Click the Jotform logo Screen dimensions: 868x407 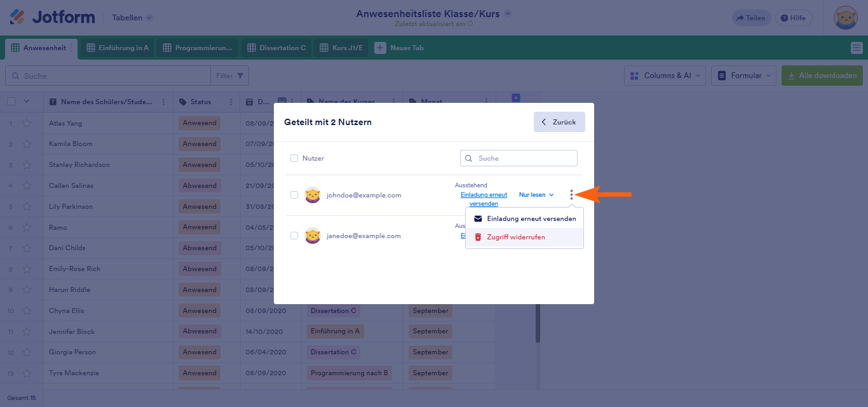(52, 17)
